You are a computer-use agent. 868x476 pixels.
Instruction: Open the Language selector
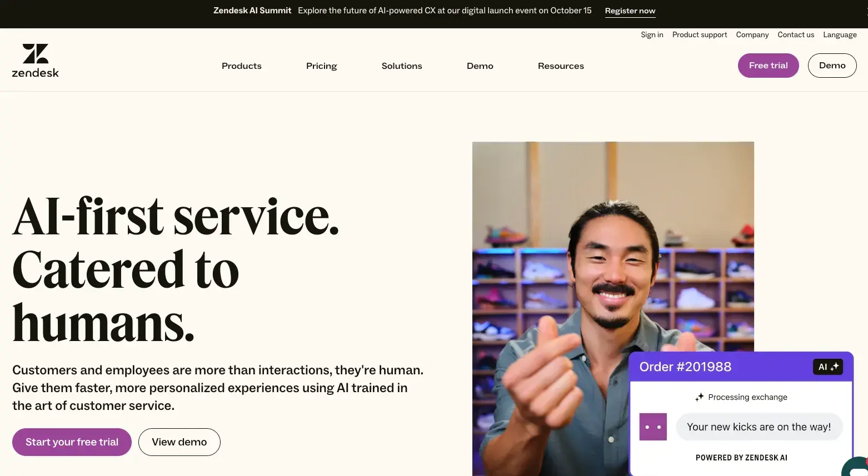(839, 34)
